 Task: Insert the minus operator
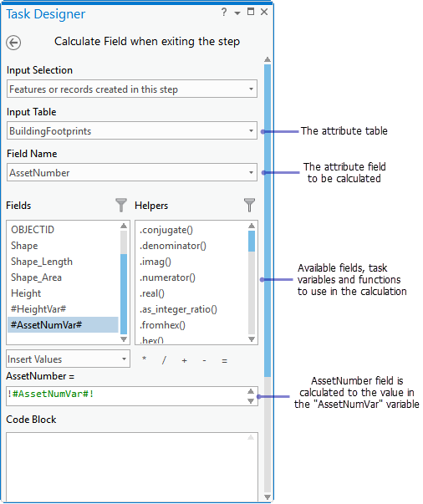(x=205, y=360)
